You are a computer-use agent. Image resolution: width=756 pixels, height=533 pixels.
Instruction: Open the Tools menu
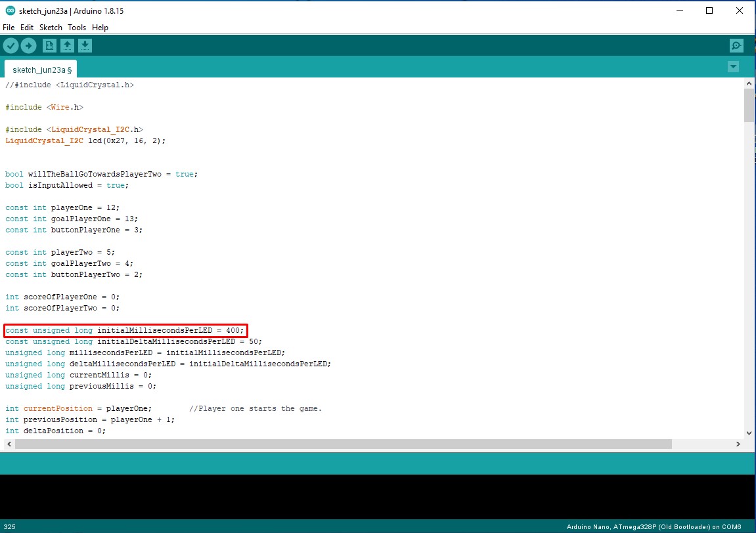[x=77, y=28]
